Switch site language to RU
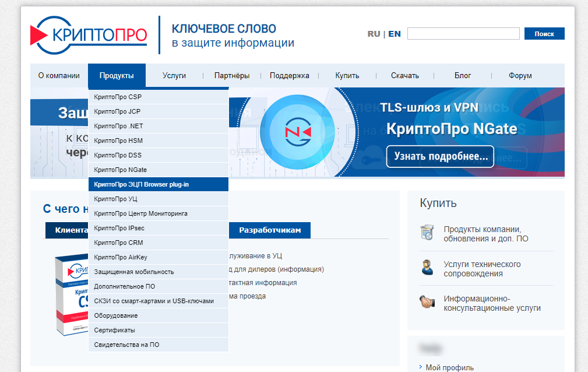Viewport: 588px width, 372px height. (374, 34)
